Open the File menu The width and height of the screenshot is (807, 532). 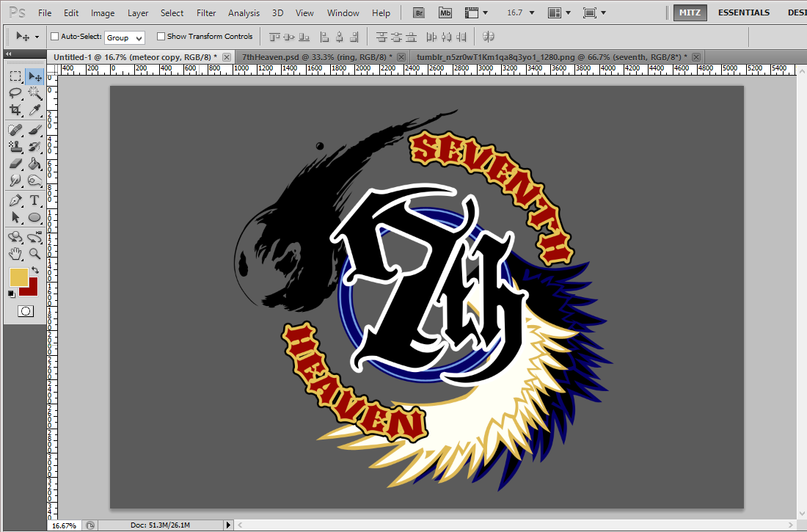(x=45, y=13)
